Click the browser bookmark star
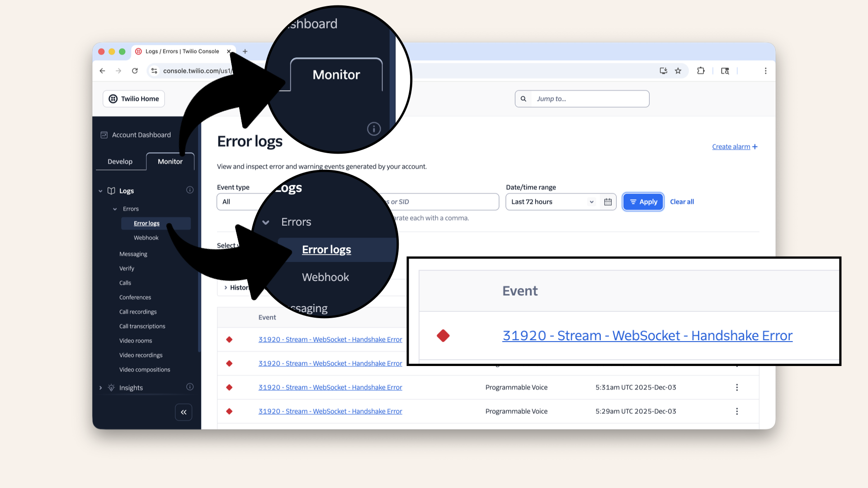The width and height of the screenshot is (868, 488). 678,70
